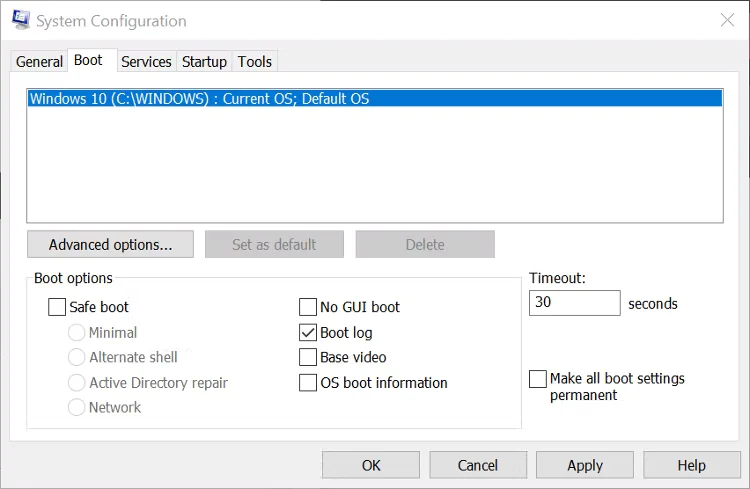Click the Timeout seconds input field

click(574, 303)
